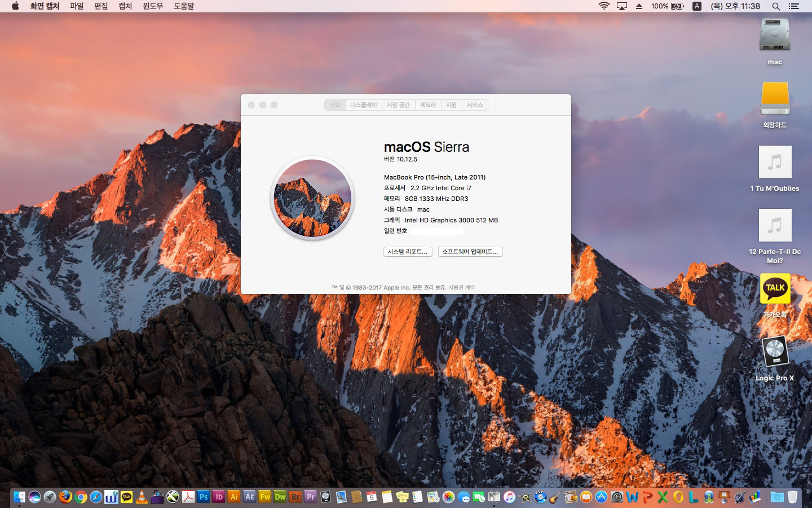
Task: Select the 메모리 tab
Action: click(428, 105)
